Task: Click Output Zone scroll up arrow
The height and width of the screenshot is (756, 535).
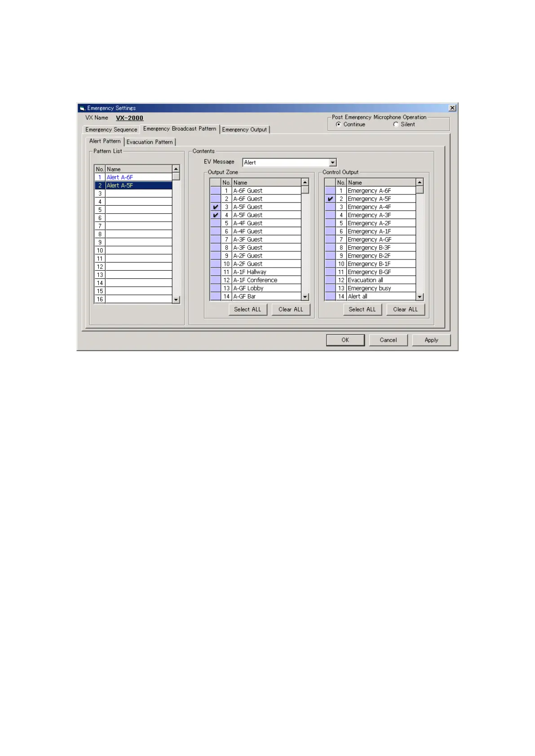Action: (x=305, y=182)
